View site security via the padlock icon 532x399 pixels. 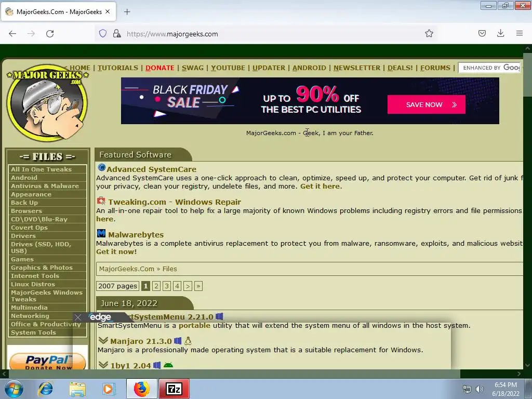(117, 33)
